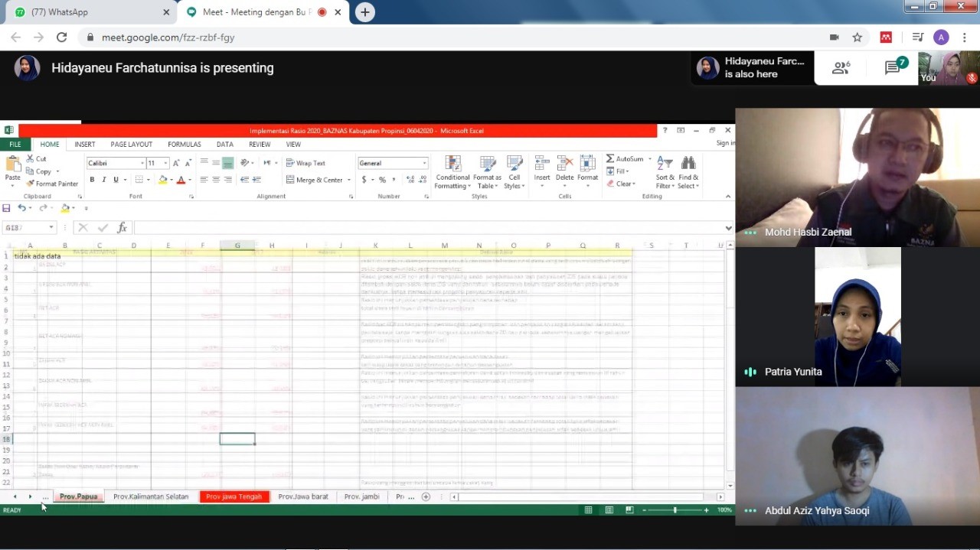Open the Meet chat panel icon
Viewport: 980px width, 550px height.
893,68
